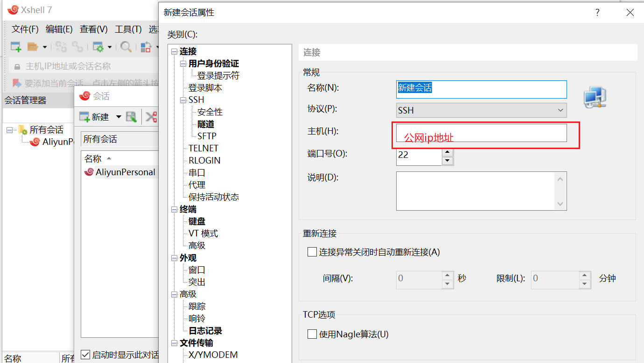
Task: Enable the 使用Nagle算法 checkbox
Action: point(312,334)
